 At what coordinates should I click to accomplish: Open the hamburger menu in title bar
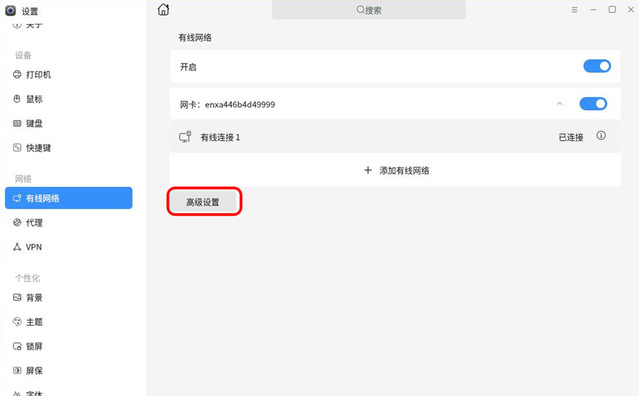(x=574, y=10)
